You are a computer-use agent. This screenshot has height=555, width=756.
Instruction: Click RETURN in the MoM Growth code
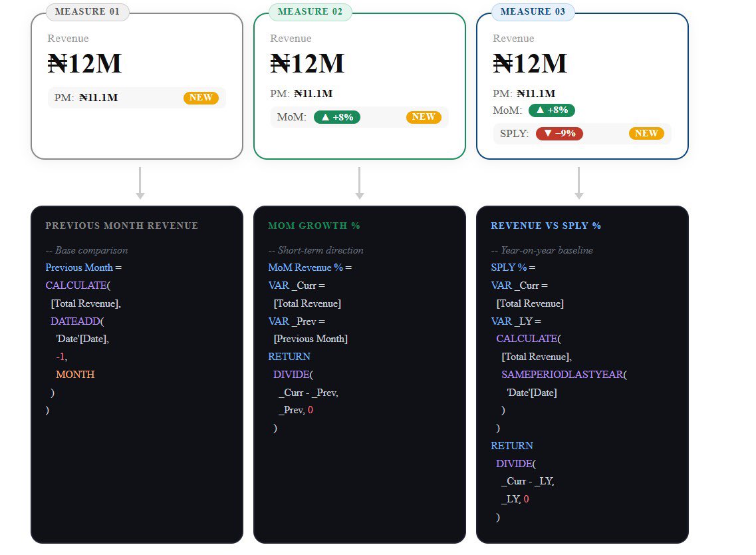pyautogui.click(x=289, y=357)
